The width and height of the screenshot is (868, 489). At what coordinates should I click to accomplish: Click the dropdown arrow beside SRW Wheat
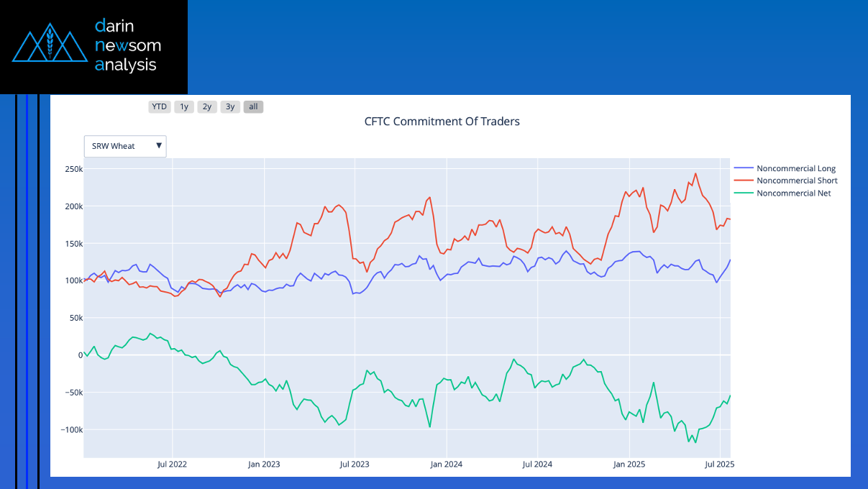(159, 146)
